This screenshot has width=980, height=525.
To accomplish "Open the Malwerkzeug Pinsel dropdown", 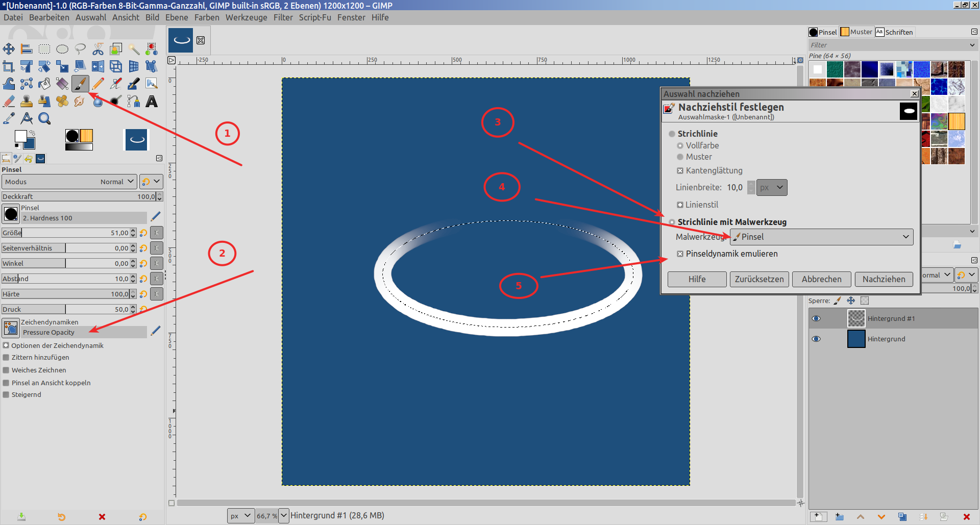I will coord(821,237).
